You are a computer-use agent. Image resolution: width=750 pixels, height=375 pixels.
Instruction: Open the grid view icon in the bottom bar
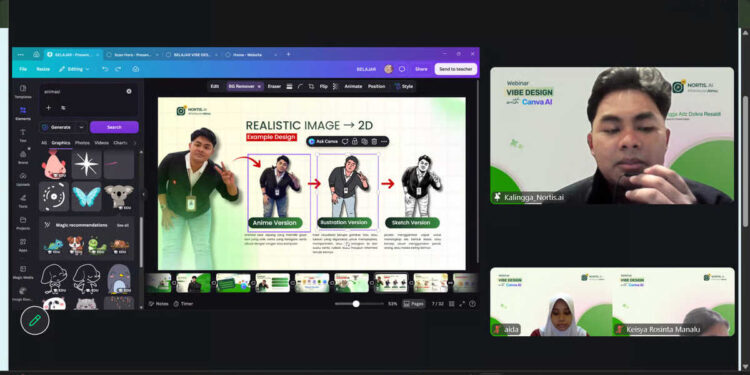point(452,304)
